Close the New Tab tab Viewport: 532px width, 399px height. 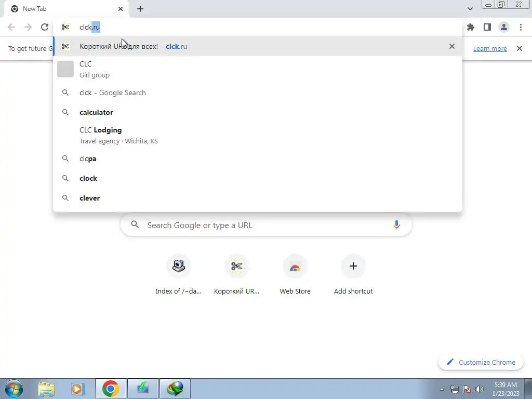click(x=121, y=9)
